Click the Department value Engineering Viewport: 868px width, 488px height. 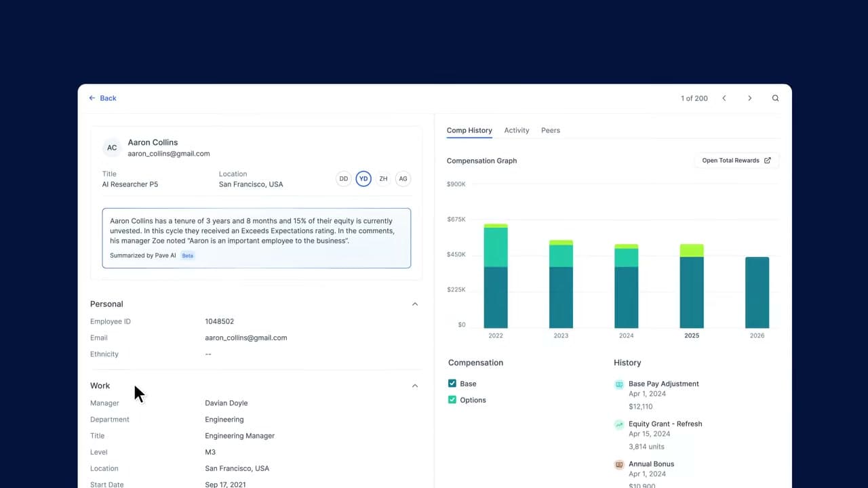coord(224,420)
